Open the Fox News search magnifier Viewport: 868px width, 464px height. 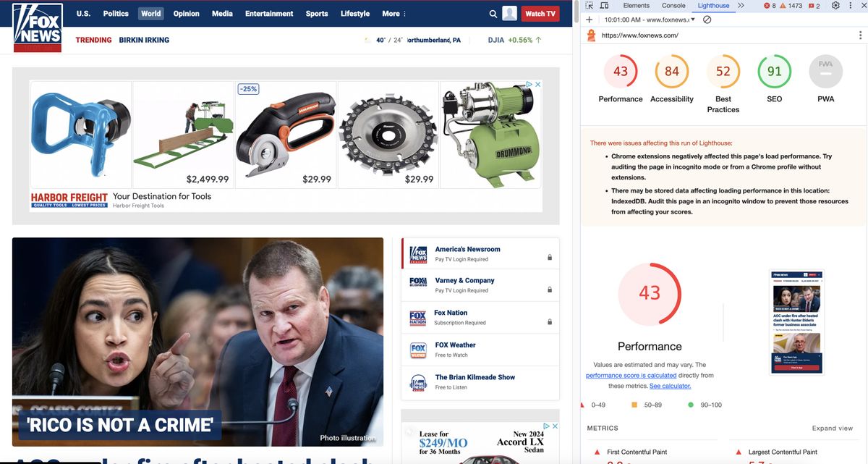pyautogui.click(x=493, y=13)
